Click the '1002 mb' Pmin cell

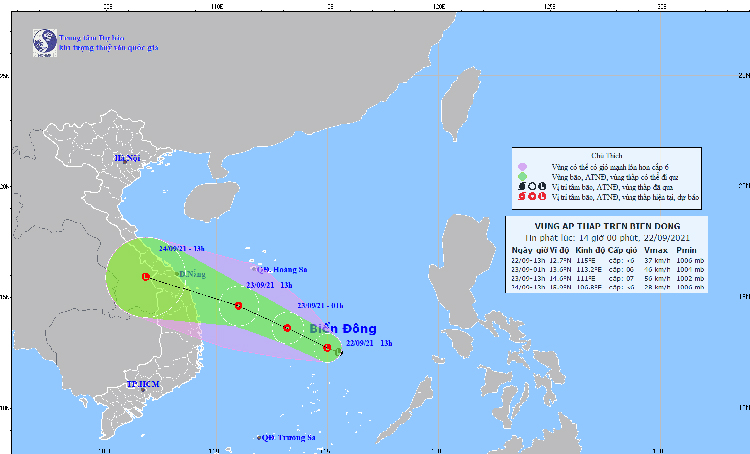[x=690, y=278]
